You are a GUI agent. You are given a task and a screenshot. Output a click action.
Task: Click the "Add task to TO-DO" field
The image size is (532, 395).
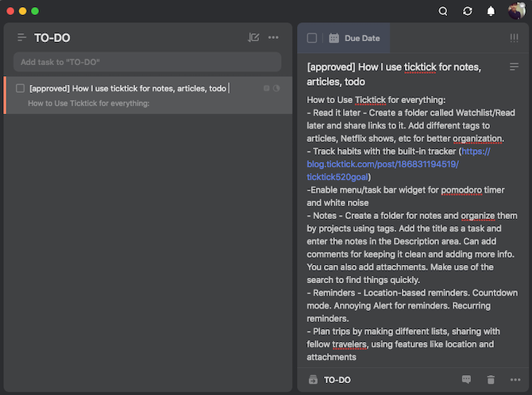[147, 62]
